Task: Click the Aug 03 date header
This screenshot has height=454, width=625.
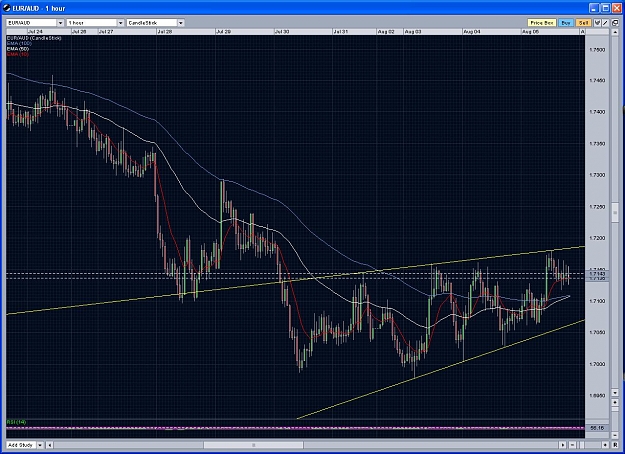Action: [x=413, y=31]
